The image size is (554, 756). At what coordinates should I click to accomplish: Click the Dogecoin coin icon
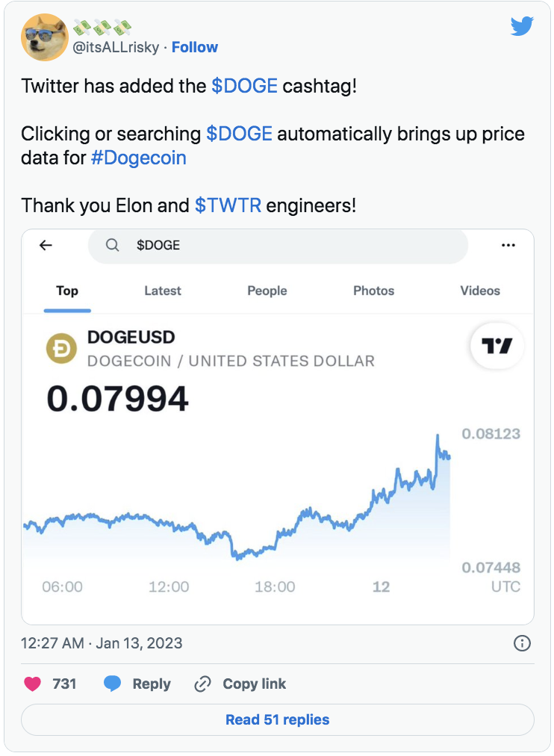(x=62, y=349)
